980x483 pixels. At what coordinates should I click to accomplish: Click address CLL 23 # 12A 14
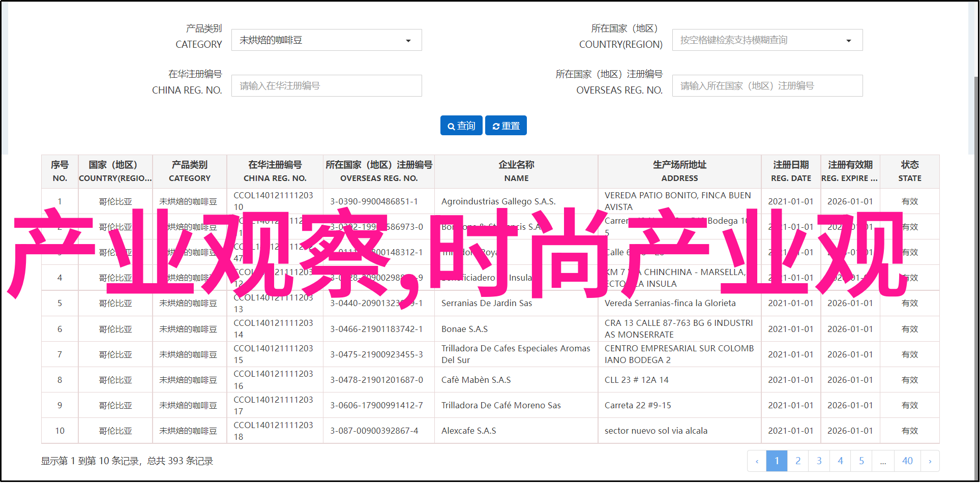[637, 380]
